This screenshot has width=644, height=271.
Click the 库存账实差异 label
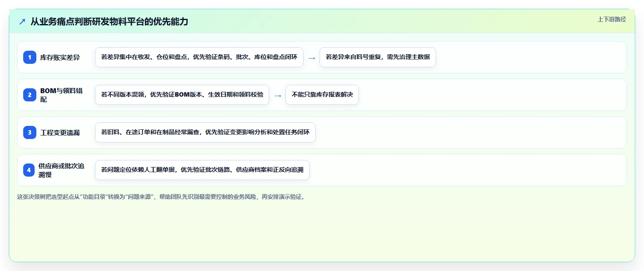(60, 57)
